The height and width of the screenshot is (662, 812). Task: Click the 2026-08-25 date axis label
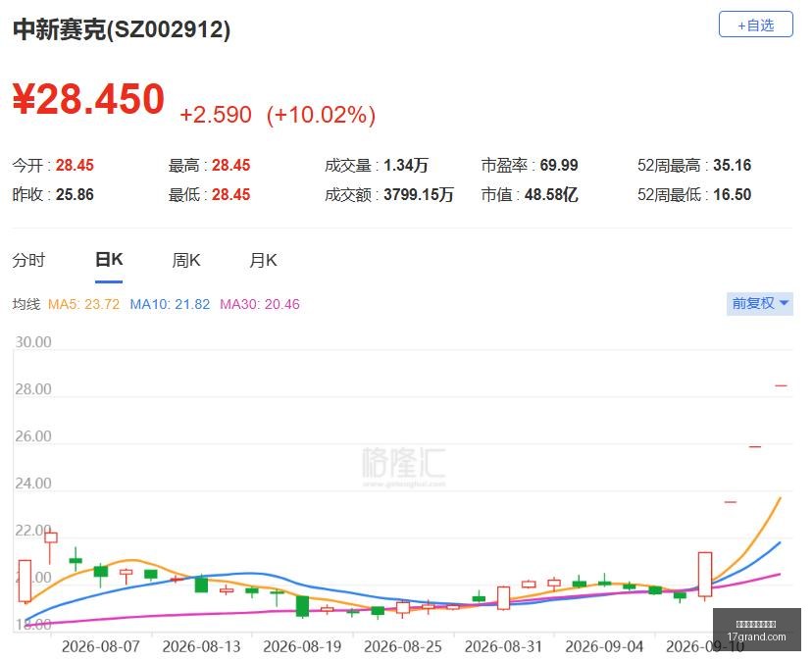click(x=403, y=646)
